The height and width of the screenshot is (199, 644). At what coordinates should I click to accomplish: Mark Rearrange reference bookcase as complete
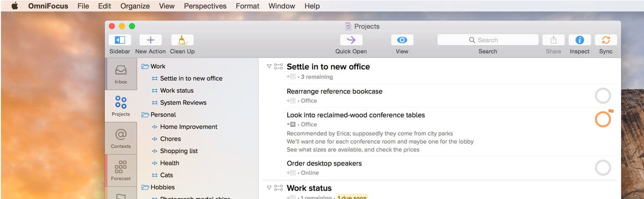tap(603, 96)
